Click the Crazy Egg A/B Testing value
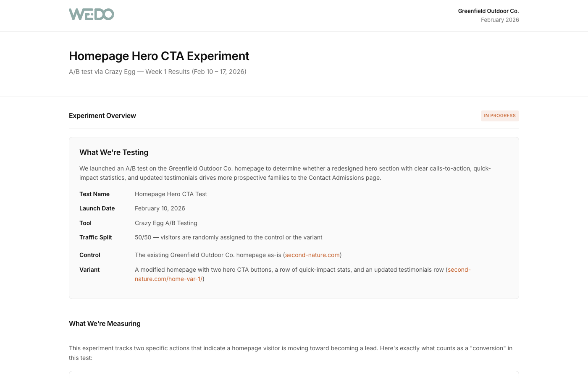The height and width of the screenshot is (378, 588). [166, 223]
